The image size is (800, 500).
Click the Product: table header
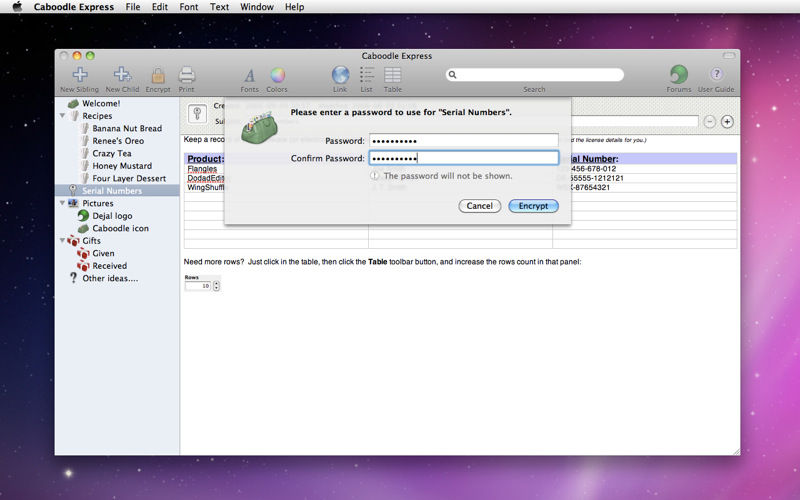click(206, 159)
